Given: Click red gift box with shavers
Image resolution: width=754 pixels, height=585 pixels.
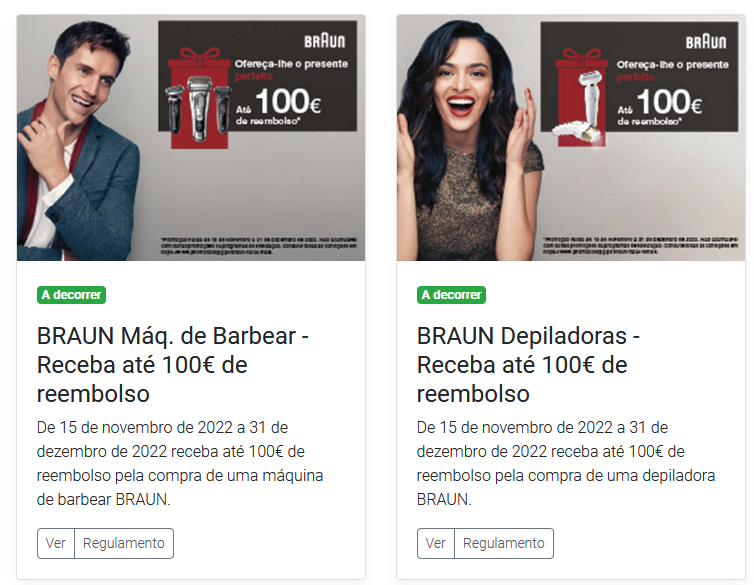Looking at the screenshot, I should (x=199, y=99).
